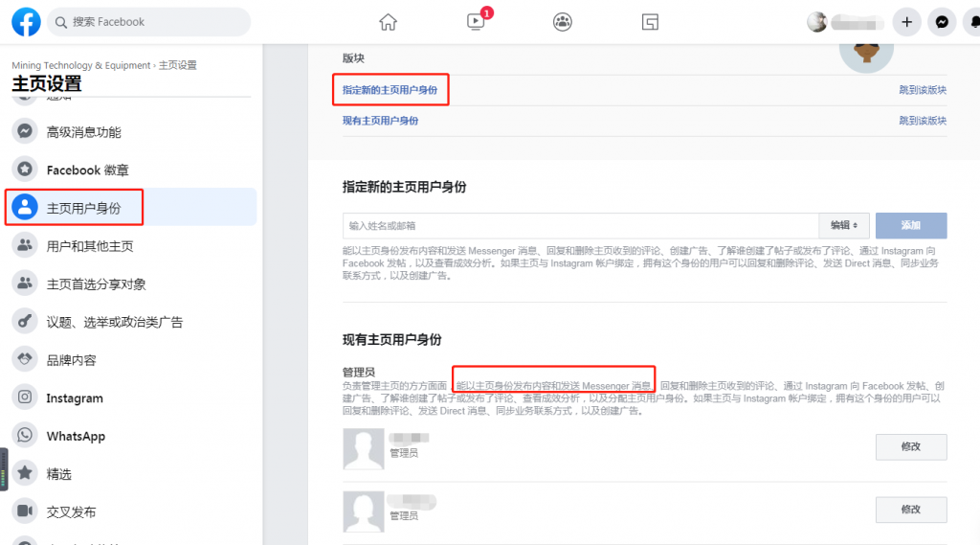This screenshot has height=545, width=980.
Task: Click the people icon beside 用户和其他主页
Action: tap(25, 245)
